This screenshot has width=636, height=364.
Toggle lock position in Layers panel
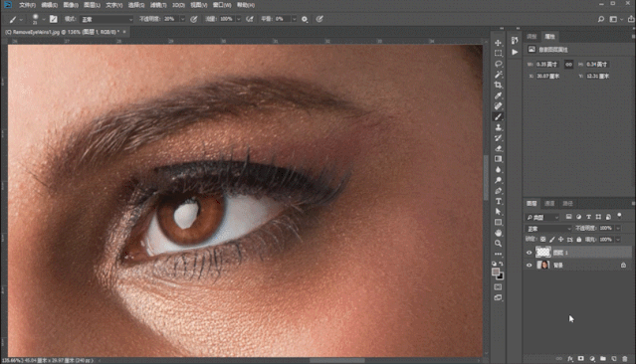(x=561, y=240)
